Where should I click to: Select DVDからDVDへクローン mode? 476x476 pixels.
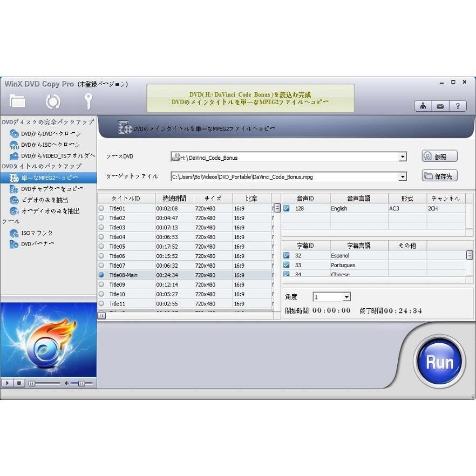[49, 134]
